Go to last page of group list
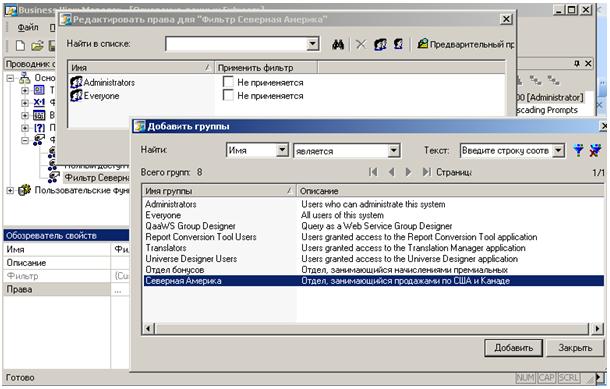 click(x=426, y=172)
